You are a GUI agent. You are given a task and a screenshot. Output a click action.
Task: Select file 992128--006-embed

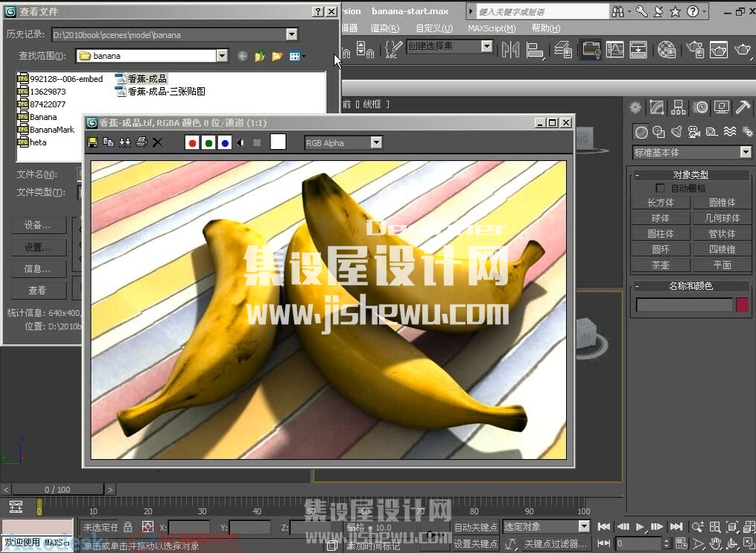(60, 79)
